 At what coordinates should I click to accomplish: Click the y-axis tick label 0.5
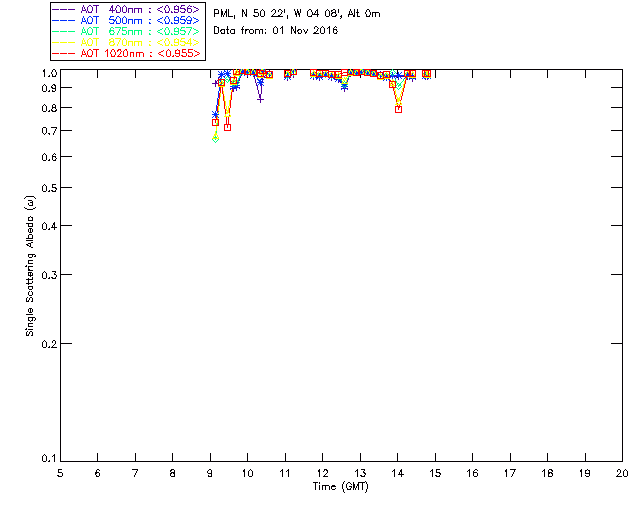pos(49,188)
